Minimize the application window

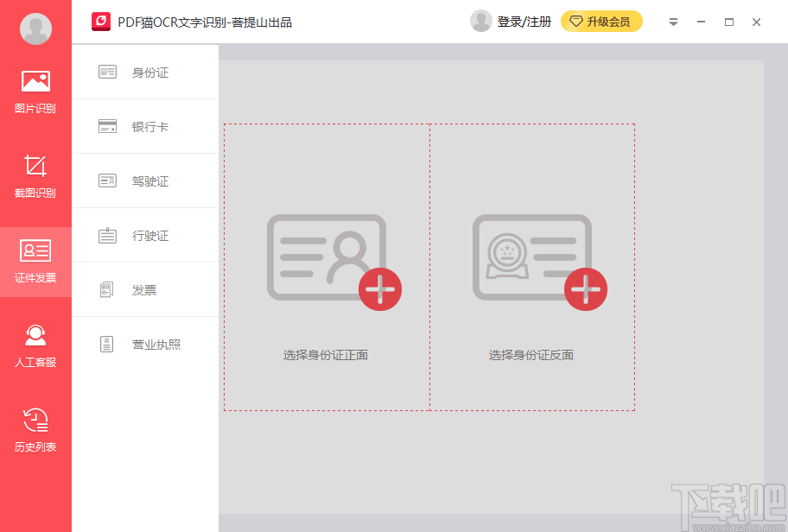(x=701, y=22)
